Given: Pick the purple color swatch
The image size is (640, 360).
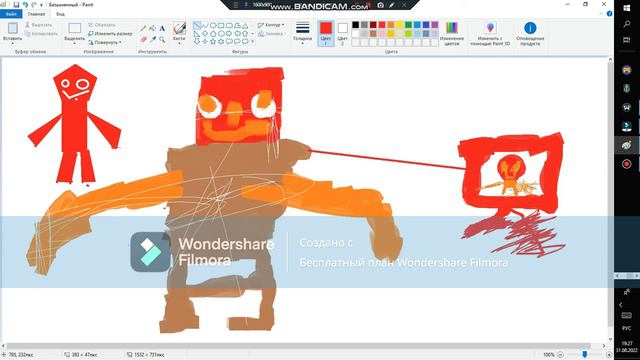Looking at the screenshot, I should [x=435, y=25].
